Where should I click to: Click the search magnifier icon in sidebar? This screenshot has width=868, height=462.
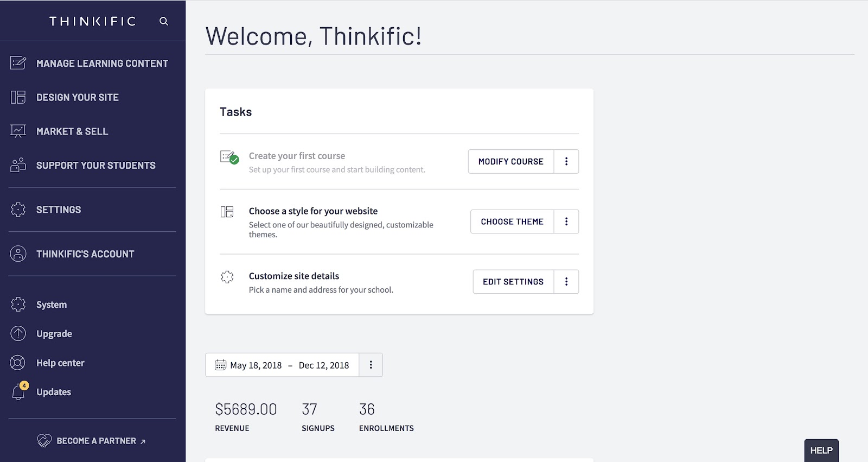(x=163, y=21)
